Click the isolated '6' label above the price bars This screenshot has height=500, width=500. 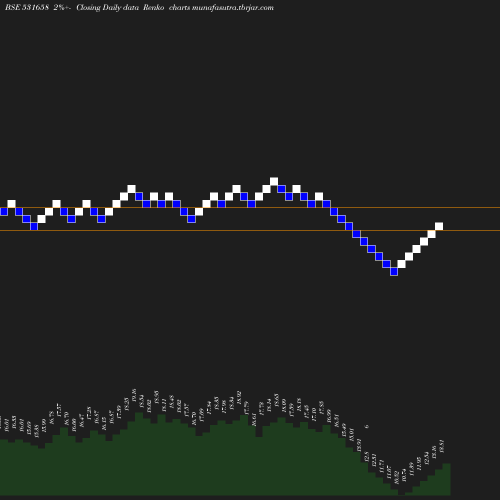(x=367, y=426)
